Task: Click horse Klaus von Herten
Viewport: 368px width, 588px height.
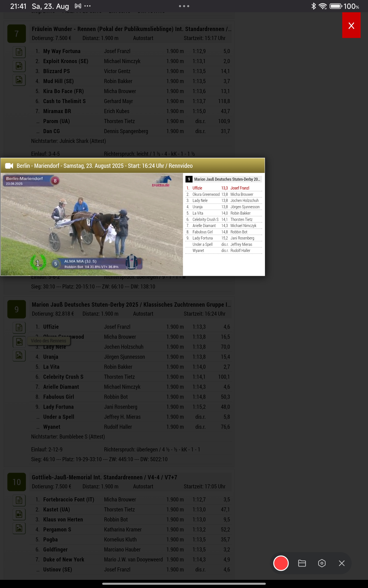Action: coord(63,519)
